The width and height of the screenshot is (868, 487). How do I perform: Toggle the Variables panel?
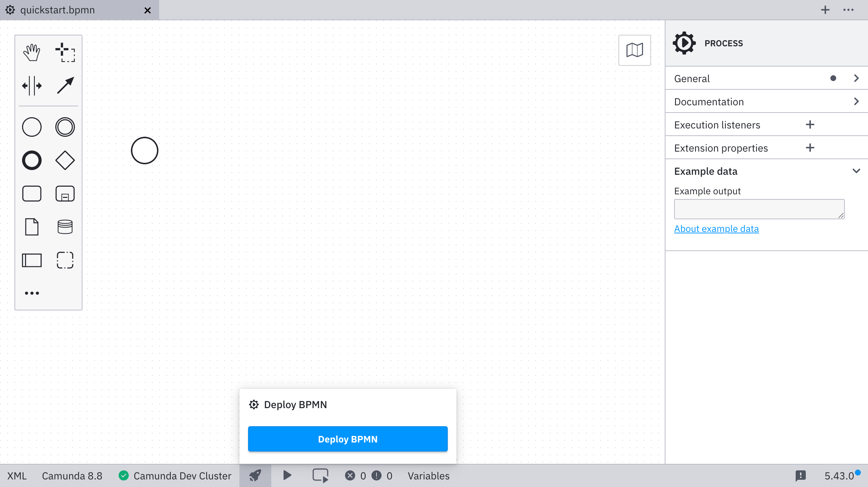[x=429, y=476]
